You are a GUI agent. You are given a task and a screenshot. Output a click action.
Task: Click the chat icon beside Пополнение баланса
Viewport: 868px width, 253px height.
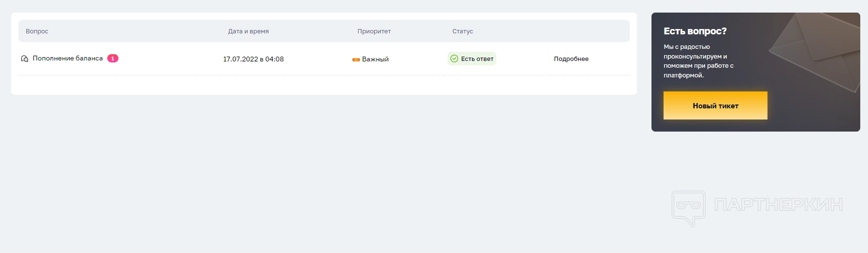[x=25, y=59]
